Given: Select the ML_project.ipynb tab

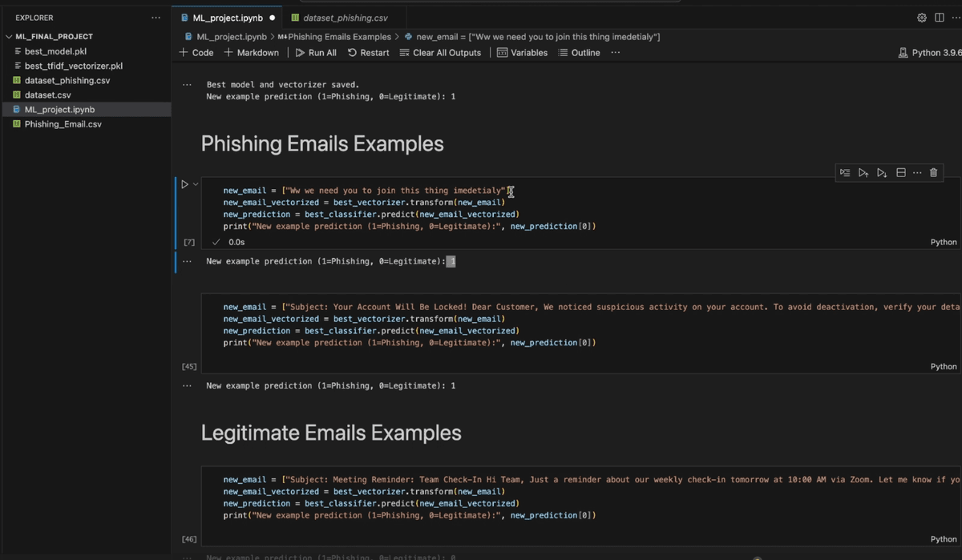Looking at the screenshot, I should coord(227,17).
